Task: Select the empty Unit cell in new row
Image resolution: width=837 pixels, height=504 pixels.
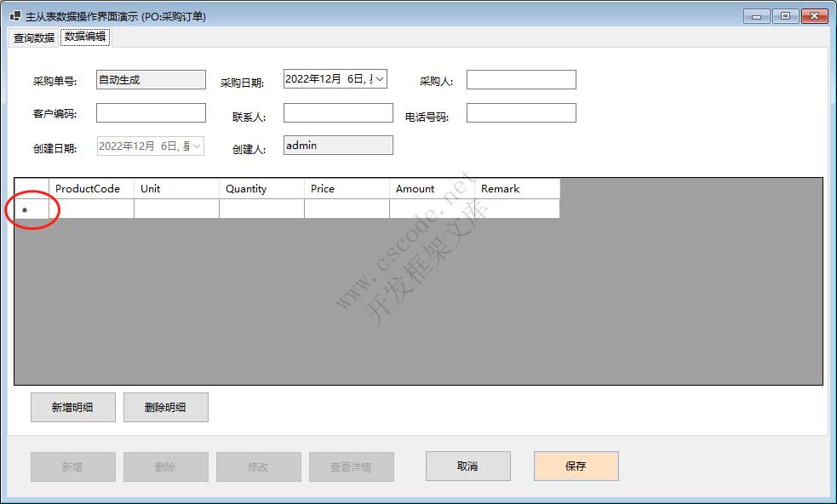Action: click(x=176, y=209)
